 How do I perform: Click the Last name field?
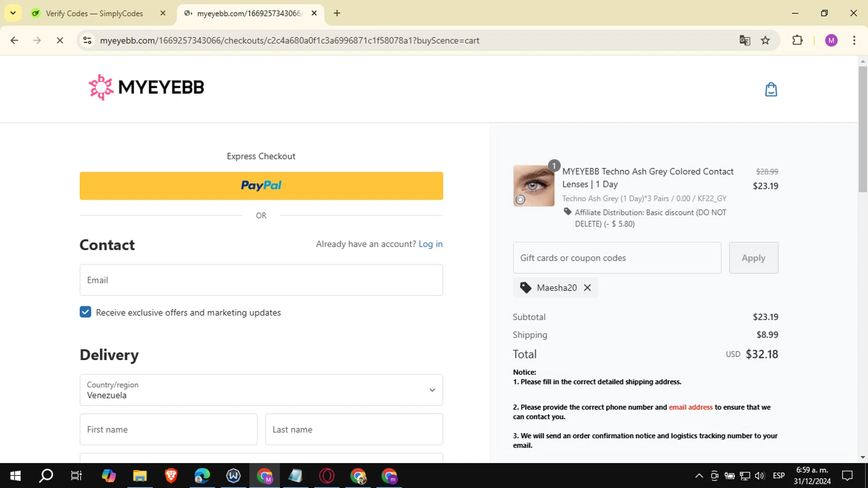point(354,430)
